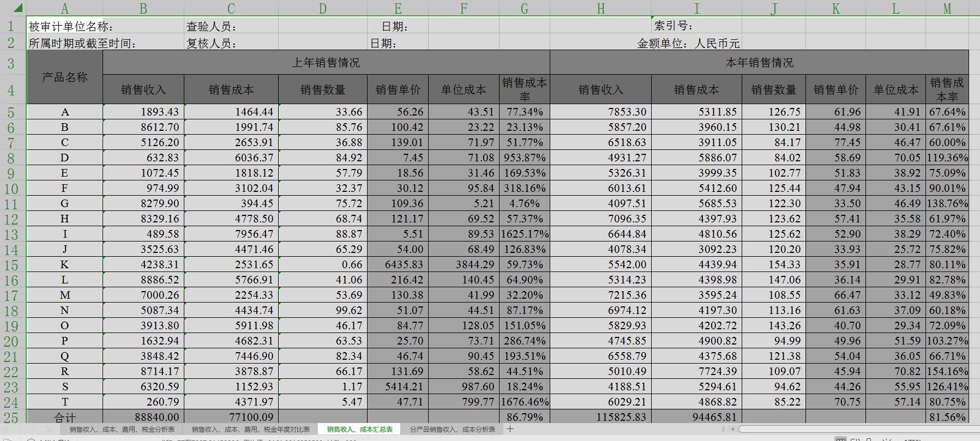Select column H header
980x441 pixels.
point(600,8)
